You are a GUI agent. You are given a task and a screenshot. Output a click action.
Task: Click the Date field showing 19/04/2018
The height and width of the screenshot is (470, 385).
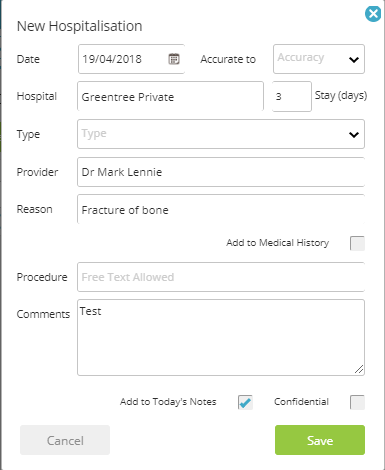pyautogui.click(x=131, y=59)
